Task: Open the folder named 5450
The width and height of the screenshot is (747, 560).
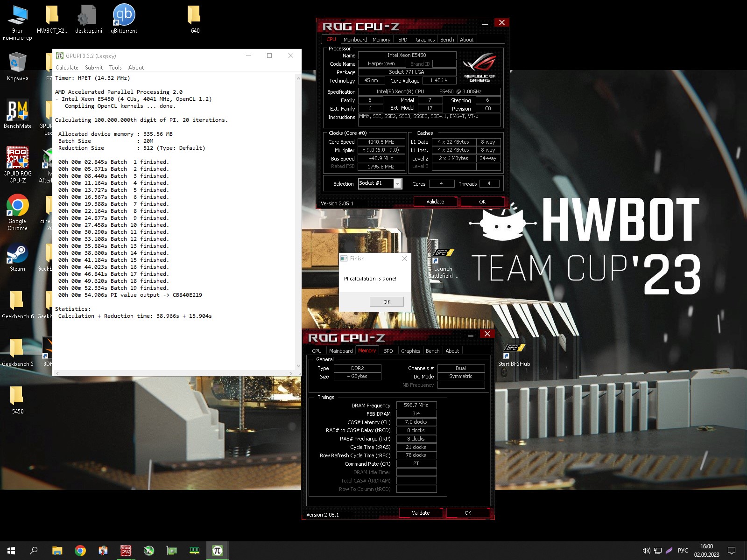Action: point(17,400)
